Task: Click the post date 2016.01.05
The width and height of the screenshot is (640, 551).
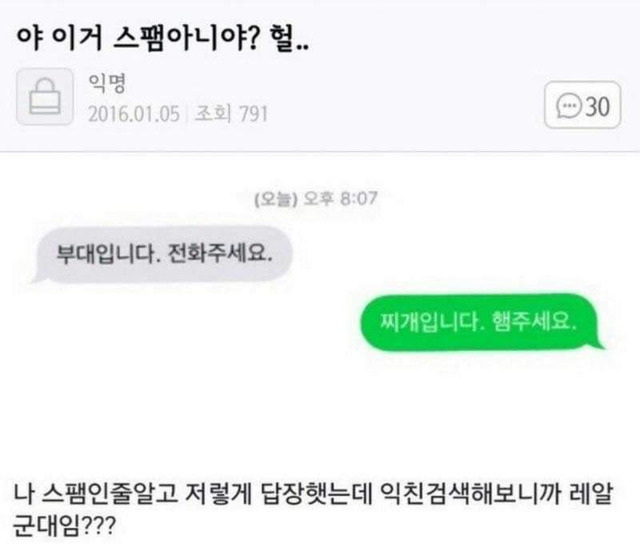Action: coord(134,114)
